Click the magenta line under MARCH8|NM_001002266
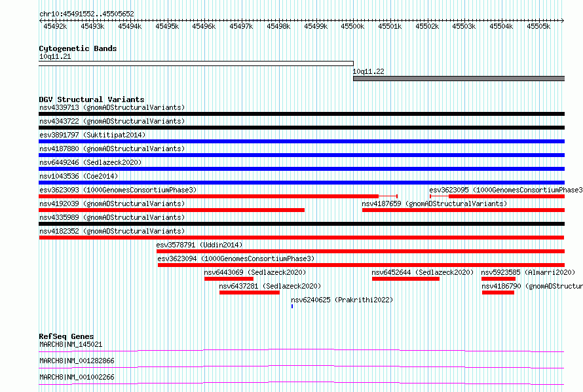This screenshot has height=392, width=583. click(301, 383)
